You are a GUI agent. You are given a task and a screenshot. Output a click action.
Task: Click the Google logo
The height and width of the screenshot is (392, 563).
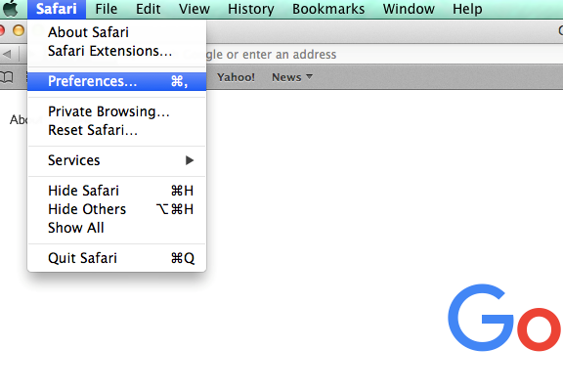(505, 318)
